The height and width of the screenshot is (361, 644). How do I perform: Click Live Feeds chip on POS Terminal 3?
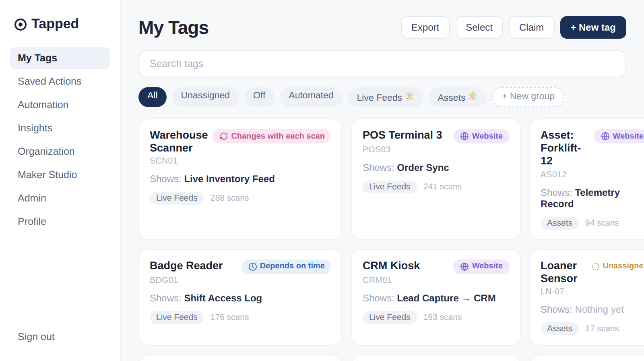[x=390, y=187]
